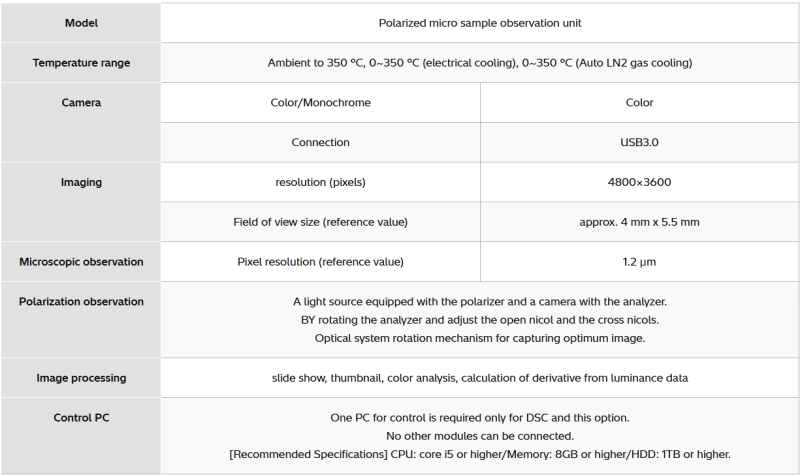Select the Connection cell
The image size is (800, 475).
(x=320, y=142)
